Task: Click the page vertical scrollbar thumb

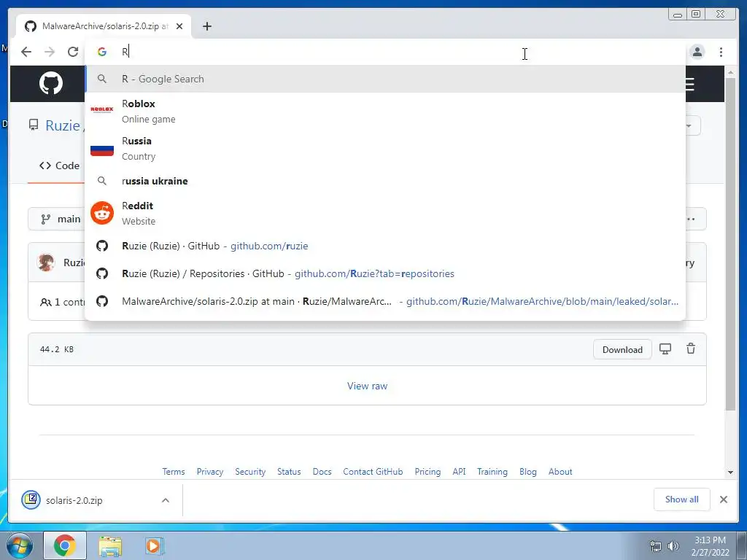Action: pyautogui.click(x=730, y=243)
